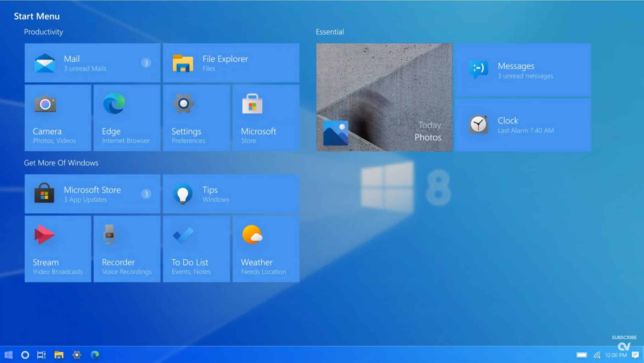Open Settings gear on the taskbar

77,355
